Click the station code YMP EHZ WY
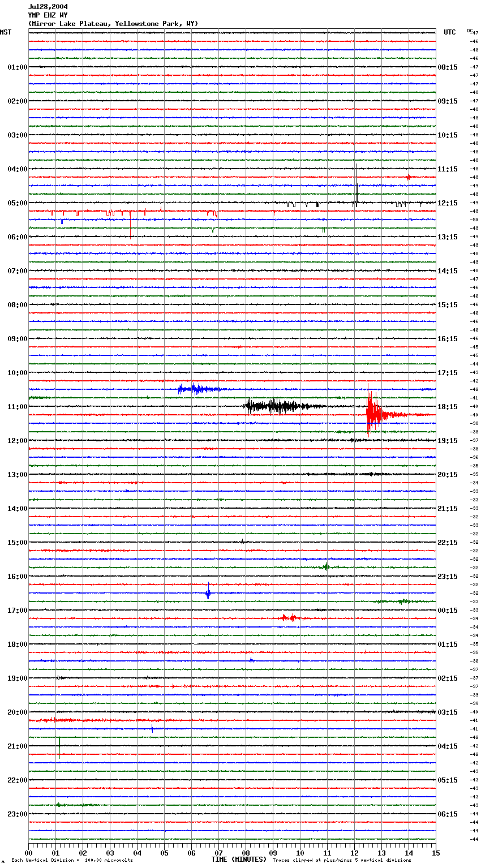481x868 pixels. [x=48, y=15]
